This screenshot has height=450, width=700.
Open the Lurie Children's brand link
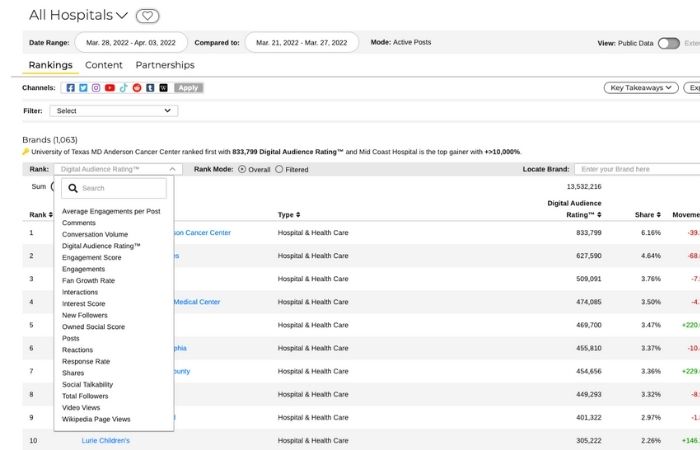pyautogui.click(x=105, y=440)
